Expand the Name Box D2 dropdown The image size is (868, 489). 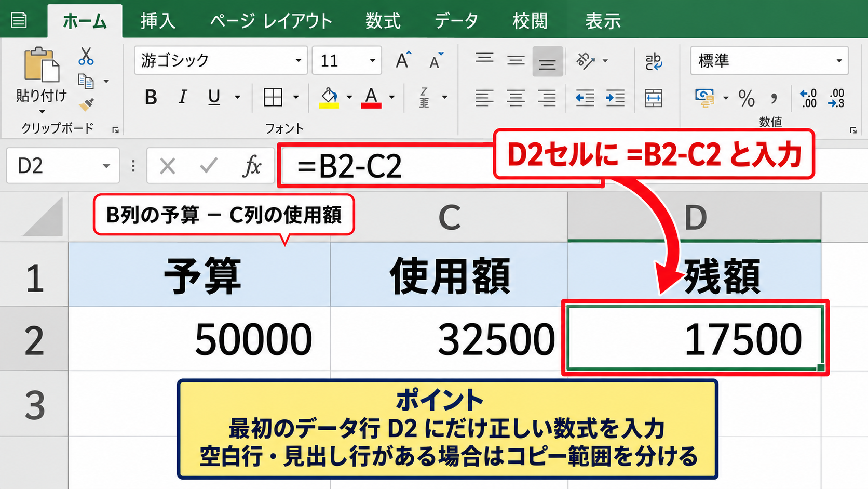(x=106, y=166)
